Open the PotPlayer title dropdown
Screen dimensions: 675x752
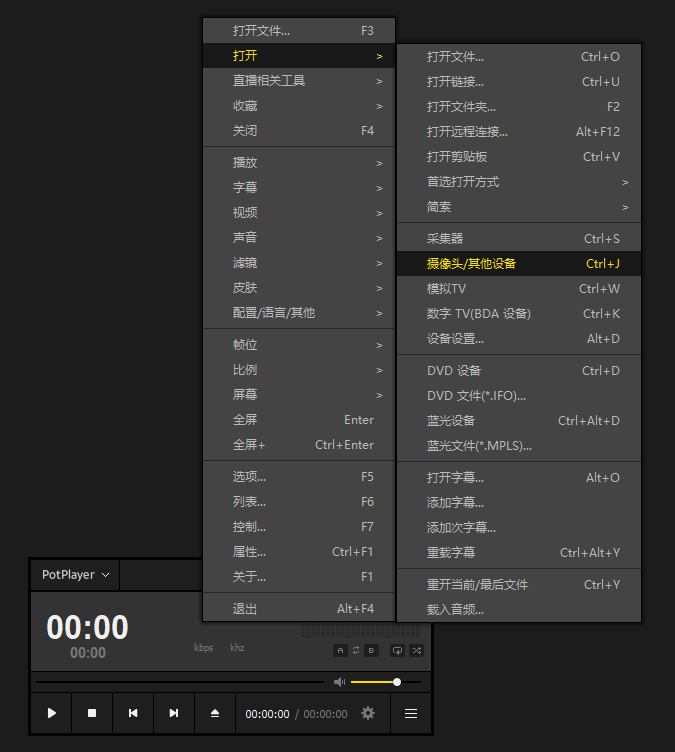75,575
